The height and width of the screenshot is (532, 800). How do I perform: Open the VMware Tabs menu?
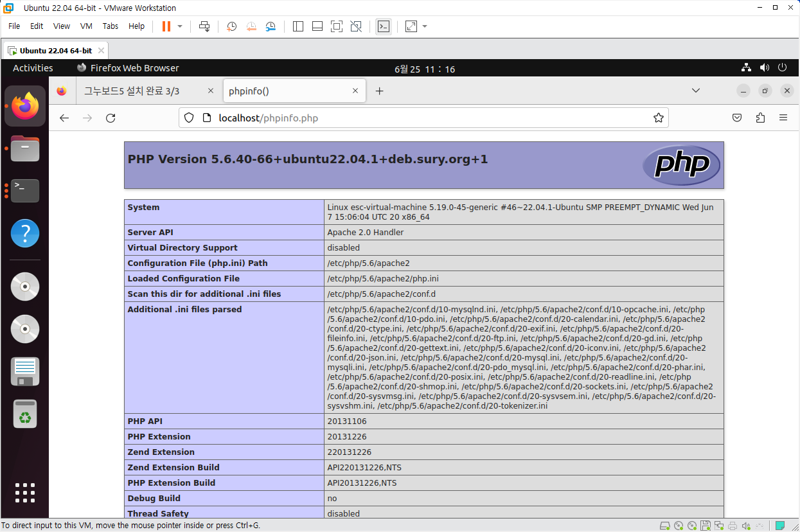tap(111, 26)
